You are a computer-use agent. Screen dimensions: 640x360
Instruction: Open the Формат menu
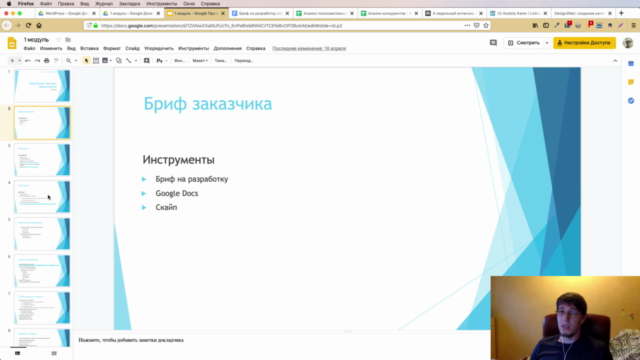[112, 48]
